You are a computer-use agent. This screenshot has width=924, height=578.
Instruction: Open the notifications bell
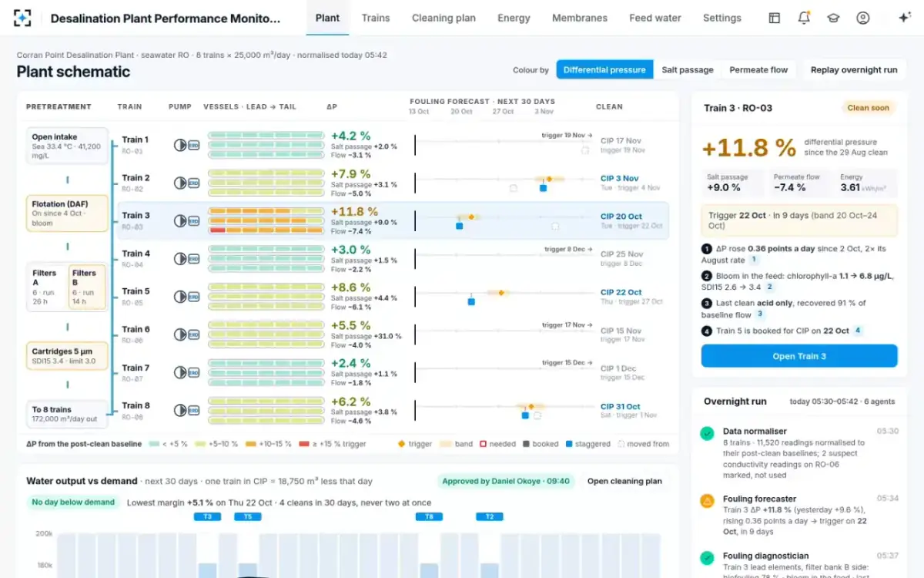pyautogui.click(x=804, y=18)
